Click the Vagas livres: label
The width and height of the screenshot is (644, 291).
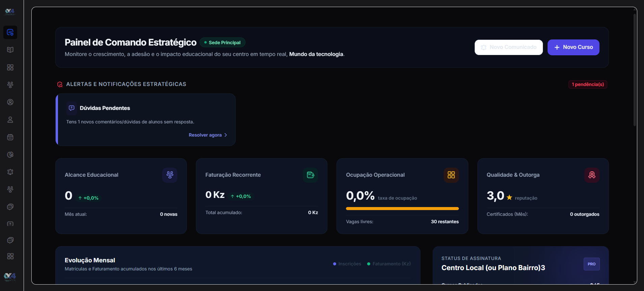(359, 222)
